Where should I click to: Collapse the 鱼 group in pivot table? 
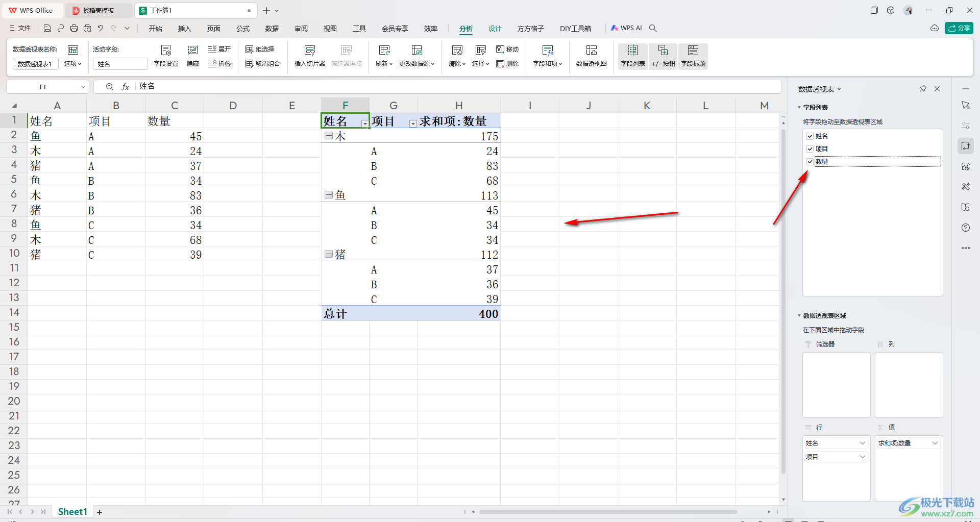[329, 195]
